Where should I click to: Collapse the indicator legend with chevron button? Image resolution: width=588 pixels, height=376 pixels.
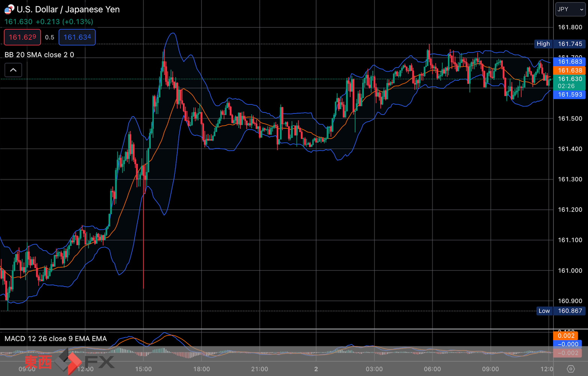13,70
